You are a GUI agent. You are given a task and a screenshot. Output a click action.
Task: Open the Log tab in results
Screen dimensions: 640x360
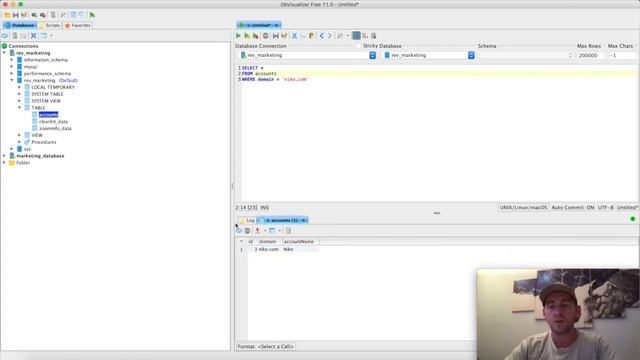pyautogui.click(x=247, y=220)
